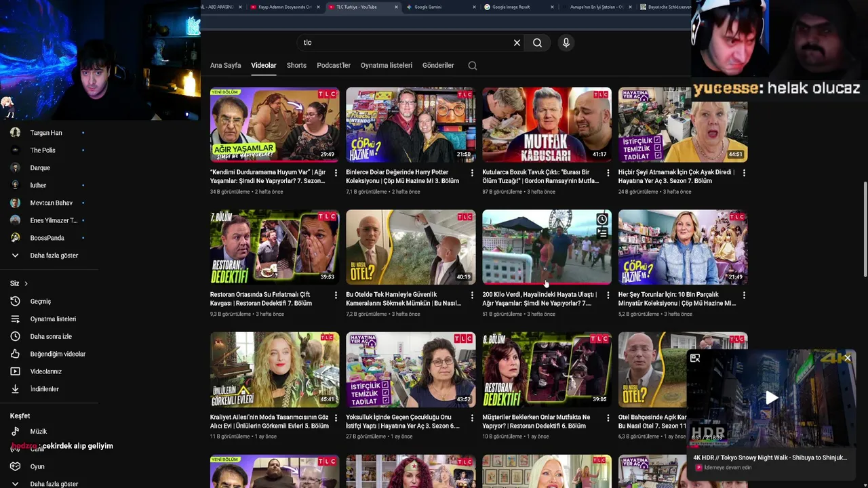Click the magnifier search button

pyautogui.click(x=537, y=43)
